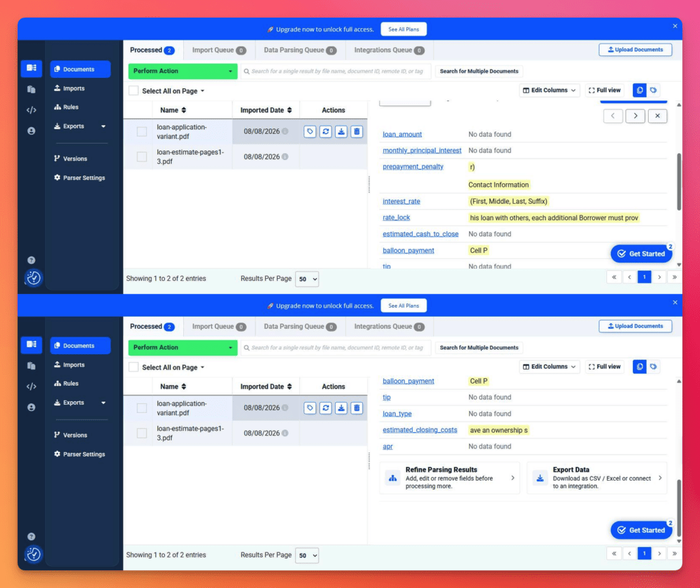
Task: Expand the Edit Columns dropdown in upper window
Action: (x=550, y=90)
